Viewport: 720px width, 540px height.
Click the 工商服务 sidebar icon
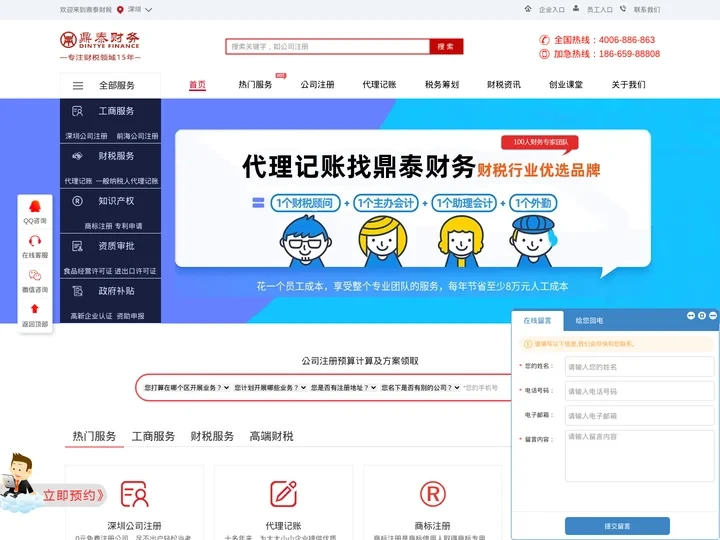pyautogui.click(x=78, y=111)
